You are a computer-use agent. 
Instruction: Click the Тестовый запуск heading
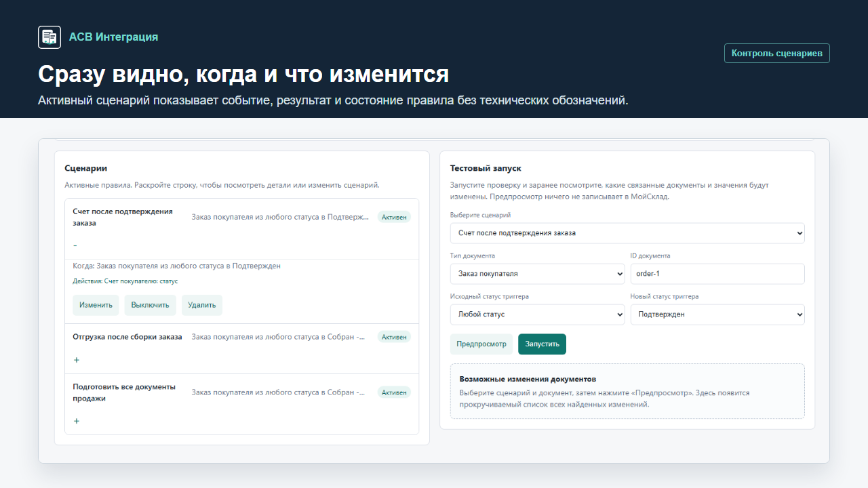click(x=486, y=168)
